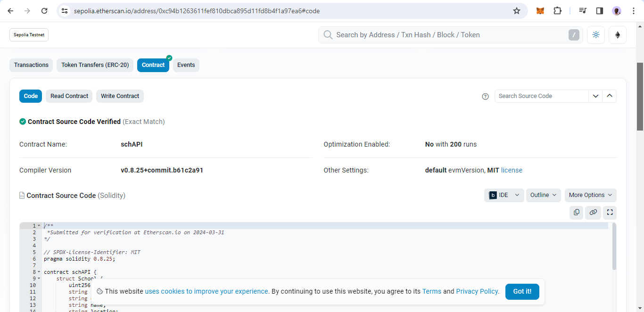Screen dimensions: 644x312
Task: Click the SPDX-License-Identifier comment line
Action: [x=92, y=252]
